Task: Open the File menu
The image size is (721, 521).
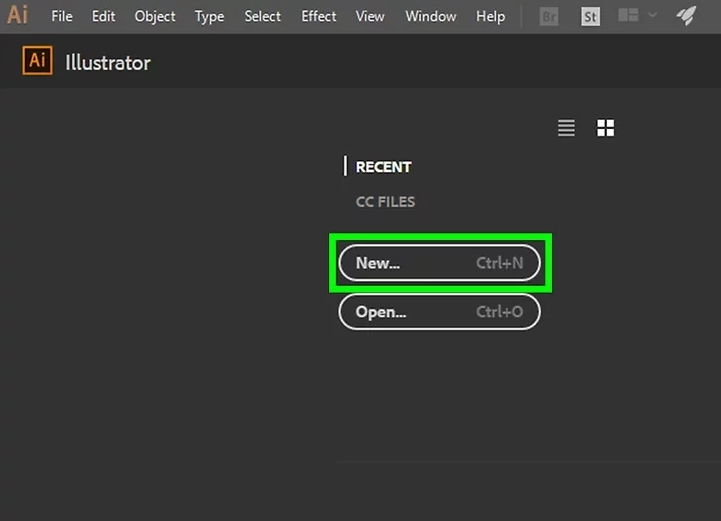Action: pos(62,17)
